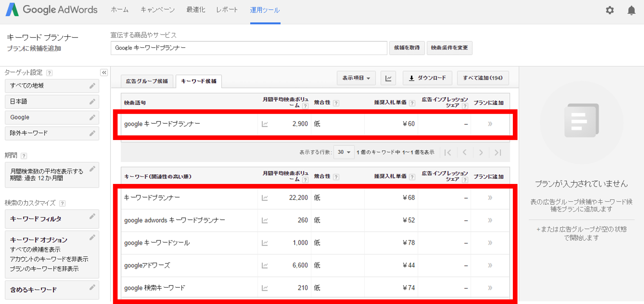
Task: Add google 検索キーワード to plan
Action: click(x=490, y=288)
